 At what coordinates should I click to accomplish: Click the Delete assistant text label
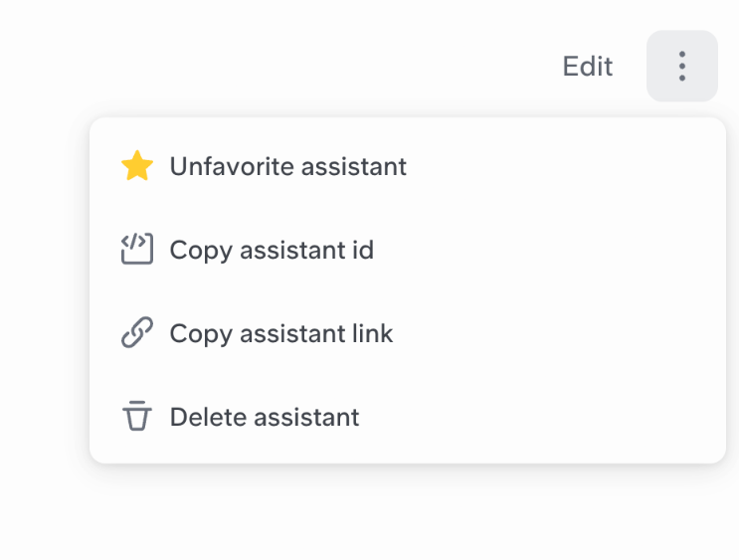(x=265, y=417)
